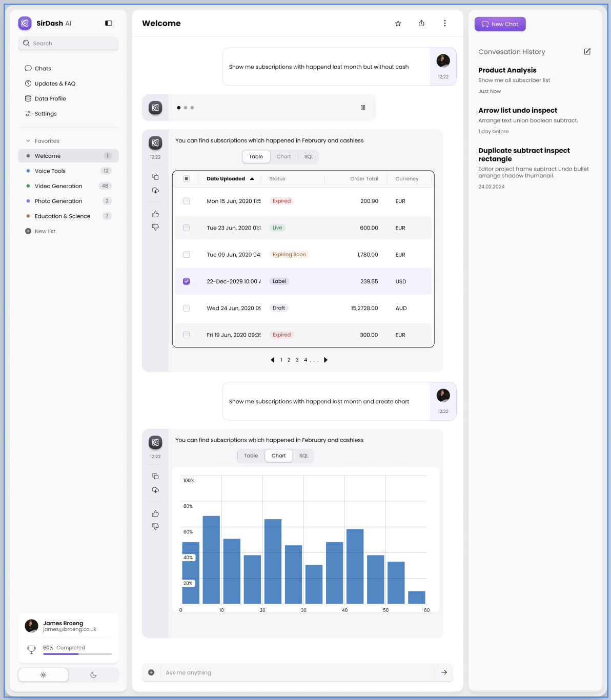Check the checkbox on the Live subscription row
This screenshot has width=611, height=700.
pos(186,228)
